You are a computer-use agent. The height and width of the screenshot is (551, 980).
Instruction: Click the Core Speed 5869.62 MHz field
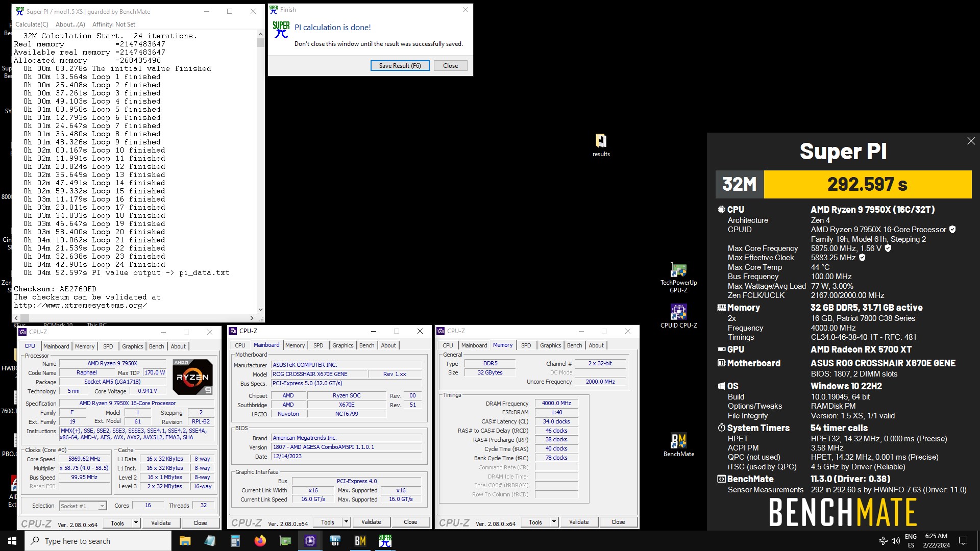[84, 459]
